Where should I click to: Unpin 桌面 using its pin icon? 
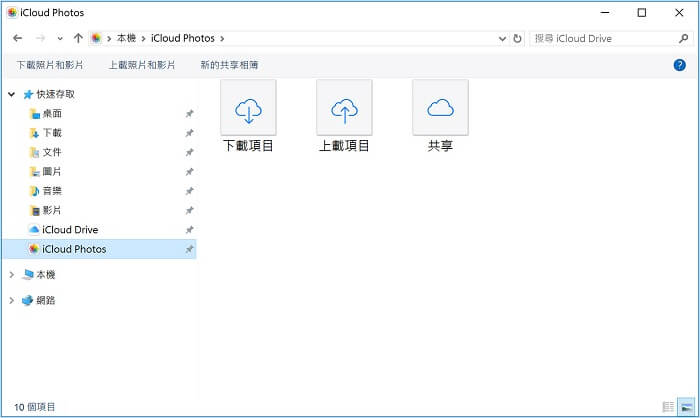point(189,113)
